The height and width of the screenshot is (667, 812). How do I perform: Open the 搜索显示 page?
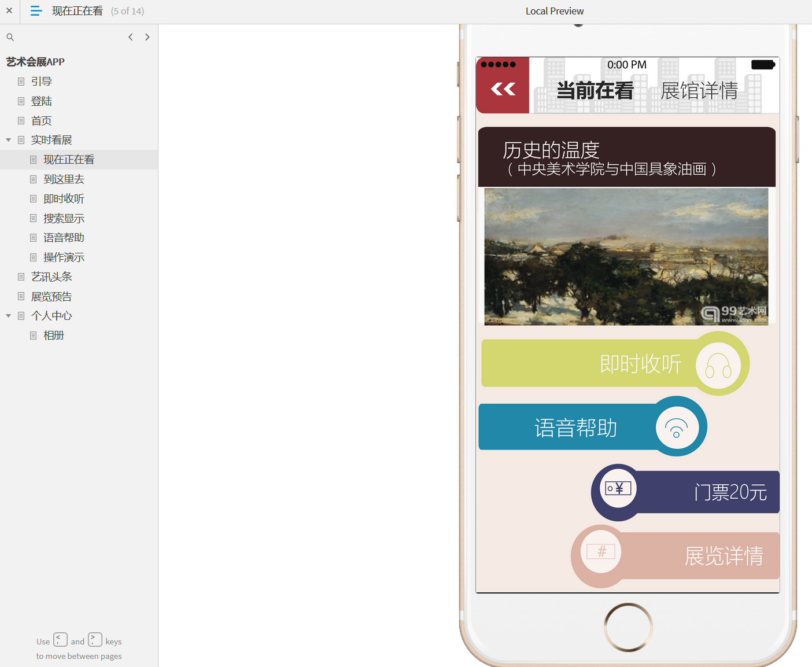[x=64, y=219]
